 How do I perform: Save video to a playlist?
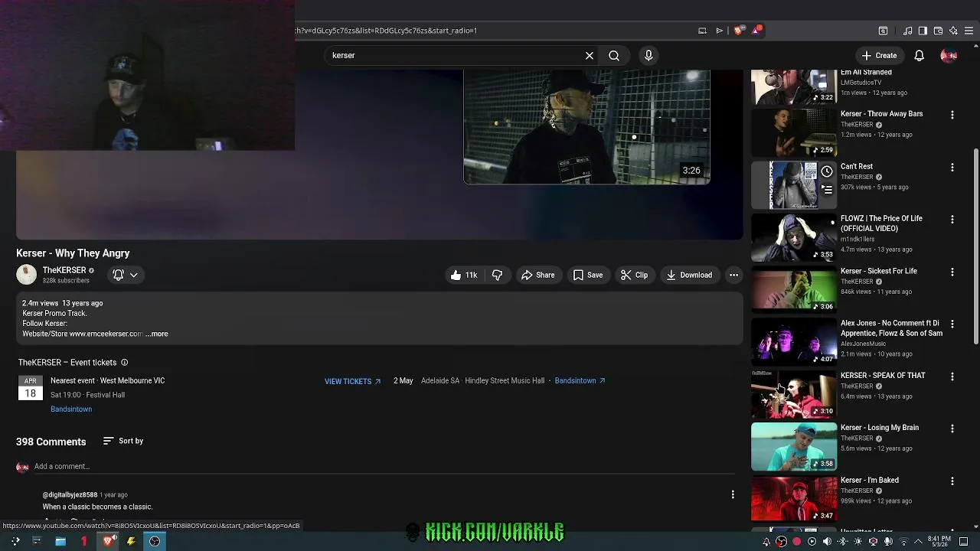(x=588, y=275)
